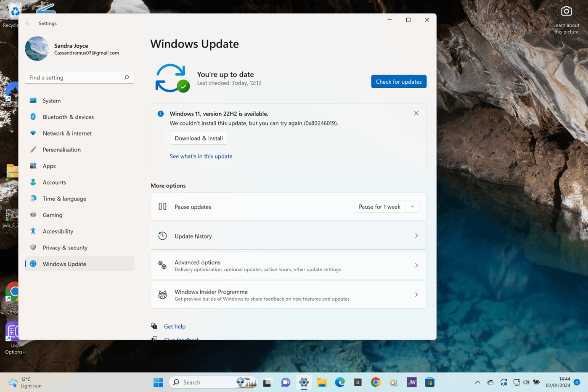The width and height of the screenshot is (588, 392).
Task: Click the Time & language globe icon
Action: click(x=33, y=199)
